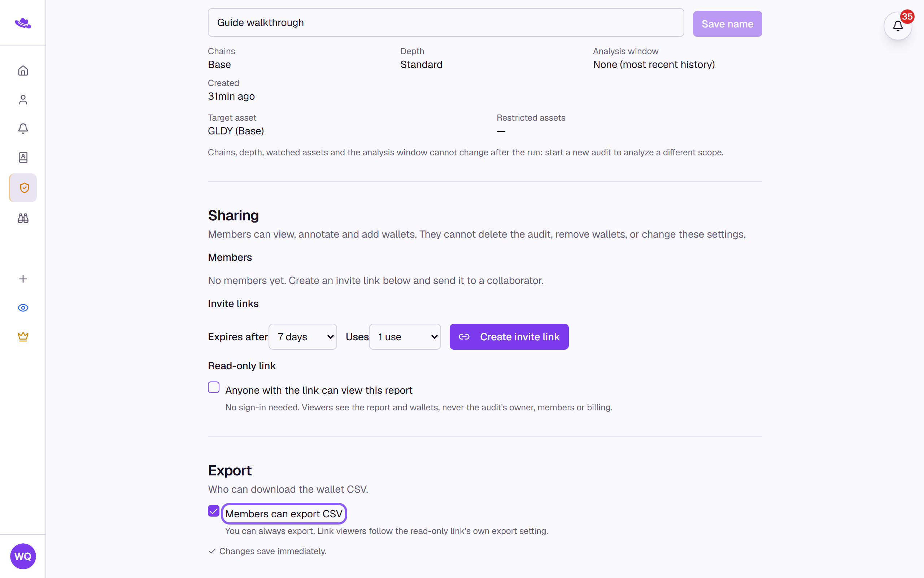Click the Read-only link subheading
This screenshot has width=924, height=578.
pos(242,366)
